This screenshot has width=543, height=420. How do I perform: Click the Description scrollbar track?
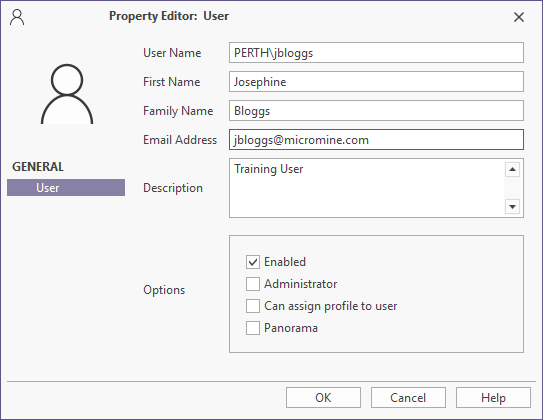point(512,188)
